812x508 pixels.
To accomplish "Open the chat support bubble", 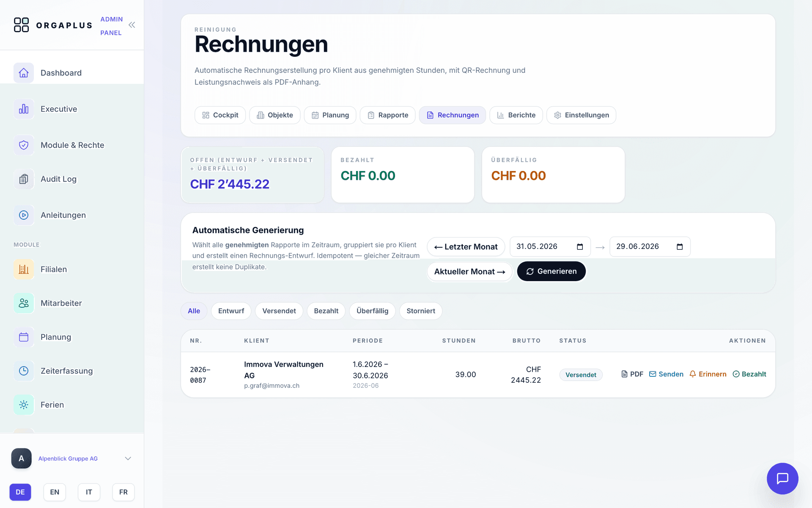I will 782,478.
